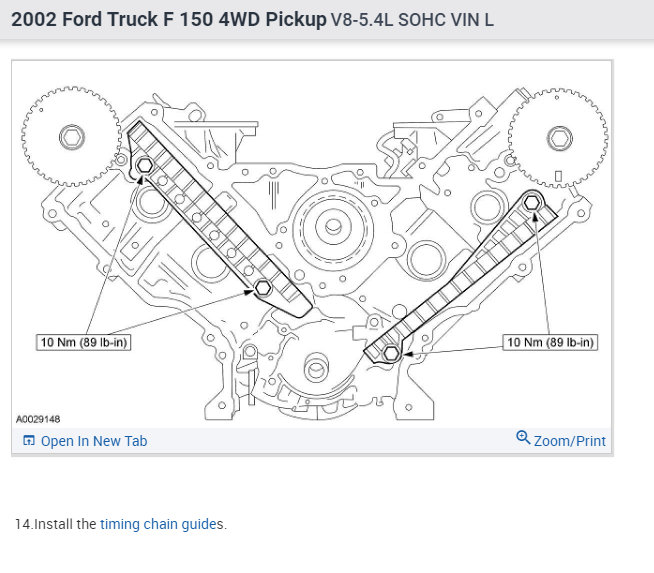Click the lower bolt on left chain guide

[263, 287]
